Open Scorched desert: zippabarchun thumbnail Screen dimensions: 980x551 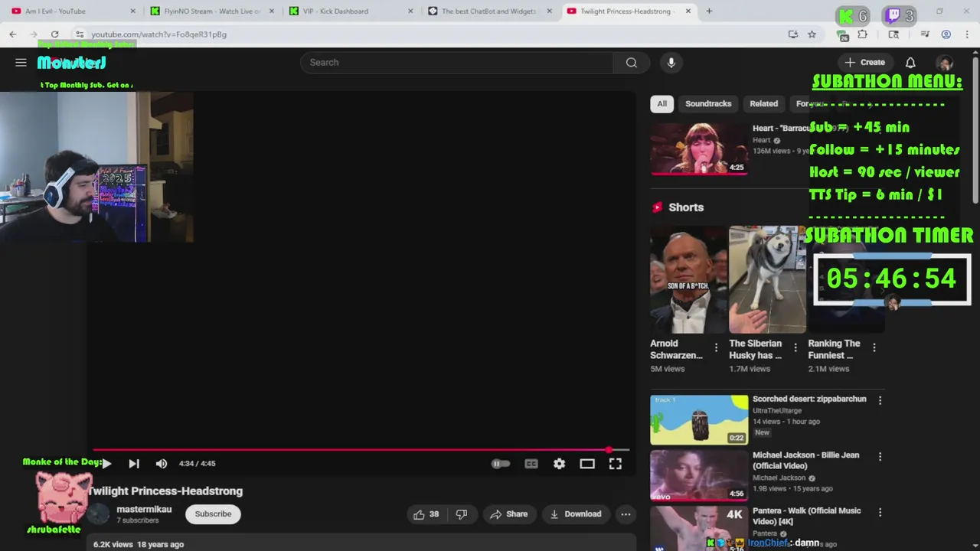click(699, 419)
